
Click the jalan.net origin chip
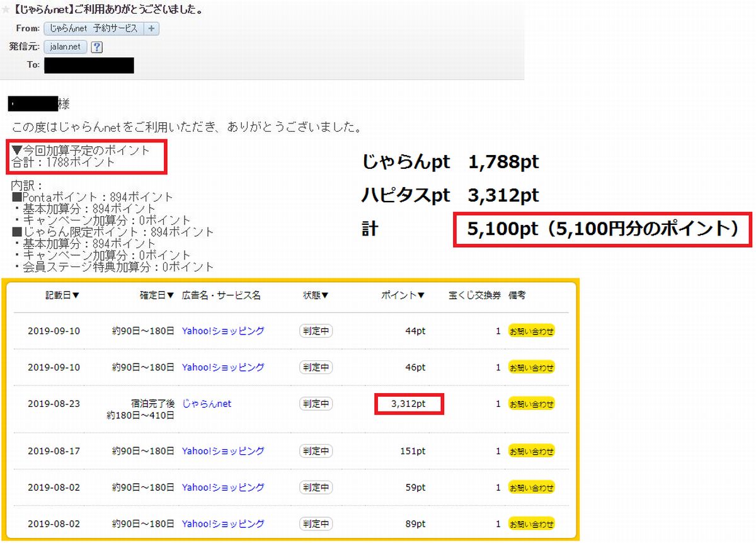(x=66, y=47)
